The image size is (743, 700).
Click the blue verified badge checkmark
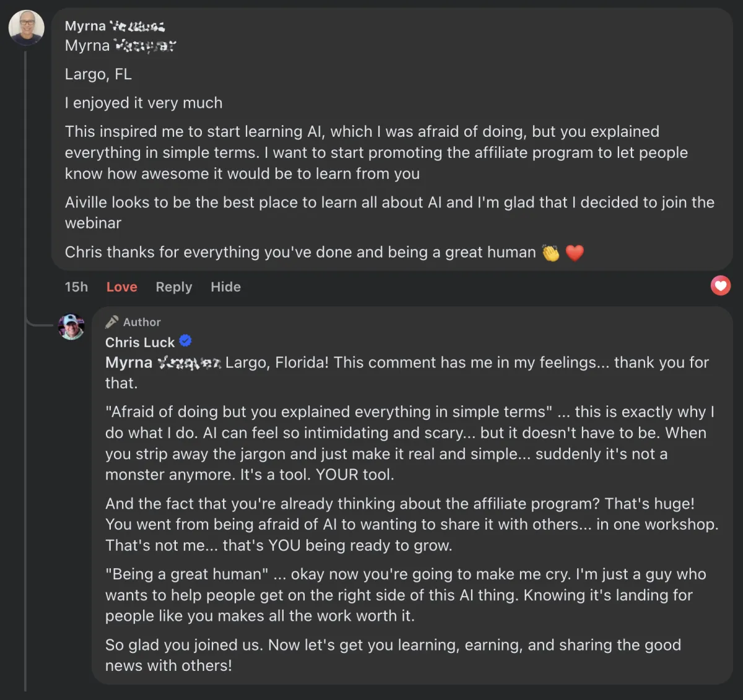(185, 341)
